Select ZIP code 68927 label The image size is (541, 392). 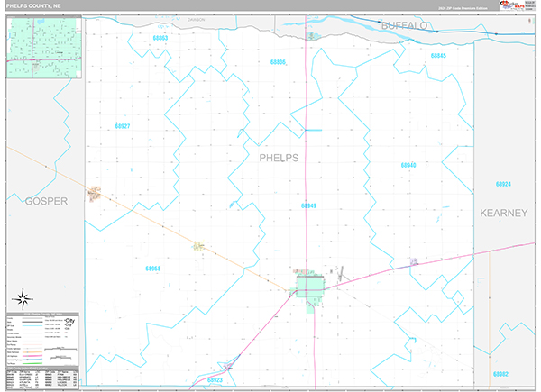click(123, 126)
